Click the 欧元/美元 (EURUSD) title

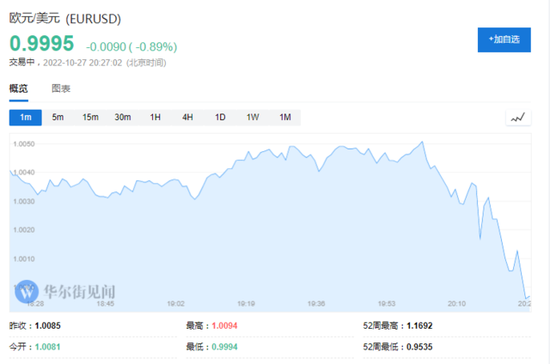[x=65, y=18]
